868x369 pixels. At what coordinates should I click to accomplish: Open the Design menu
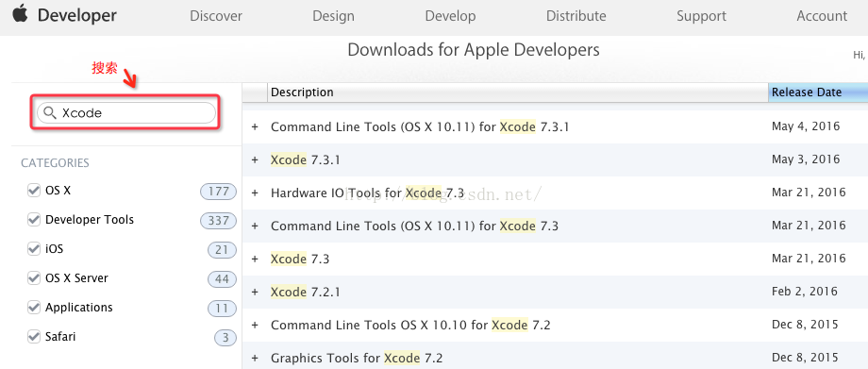click(333, 16)
